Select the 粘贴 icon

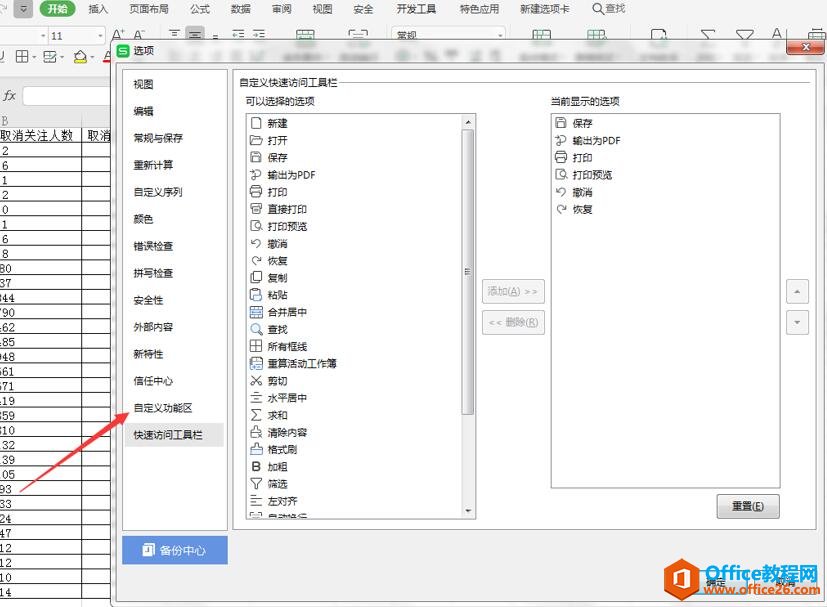(x=256, y=295)
